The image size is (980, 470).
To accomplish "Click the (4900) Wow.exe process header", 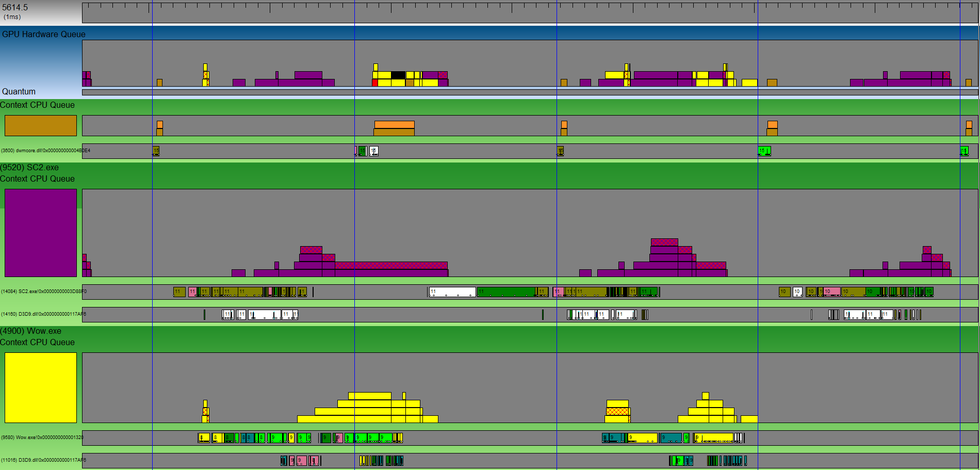I will pos(30,331).
